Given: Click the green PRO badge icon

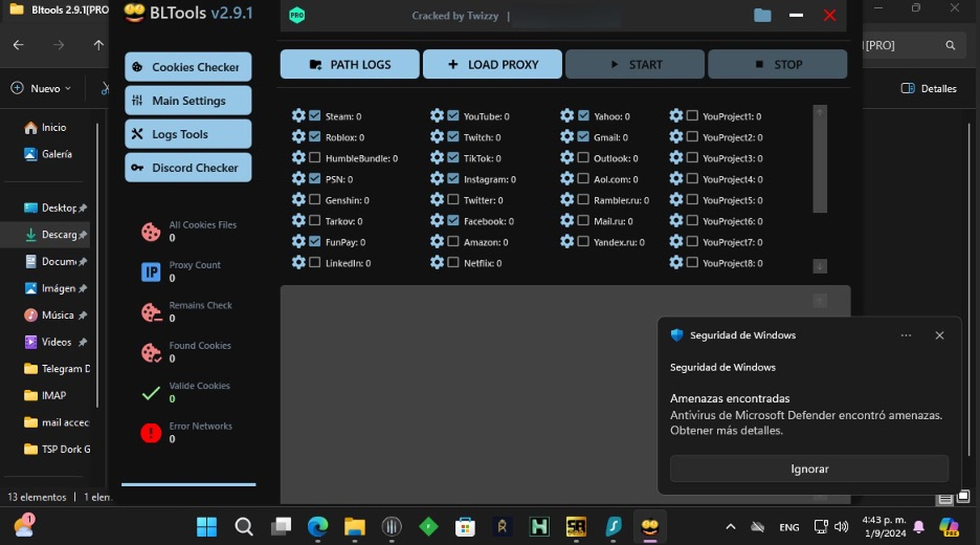Looking at the screenshot, I should [x=297, y=15].
